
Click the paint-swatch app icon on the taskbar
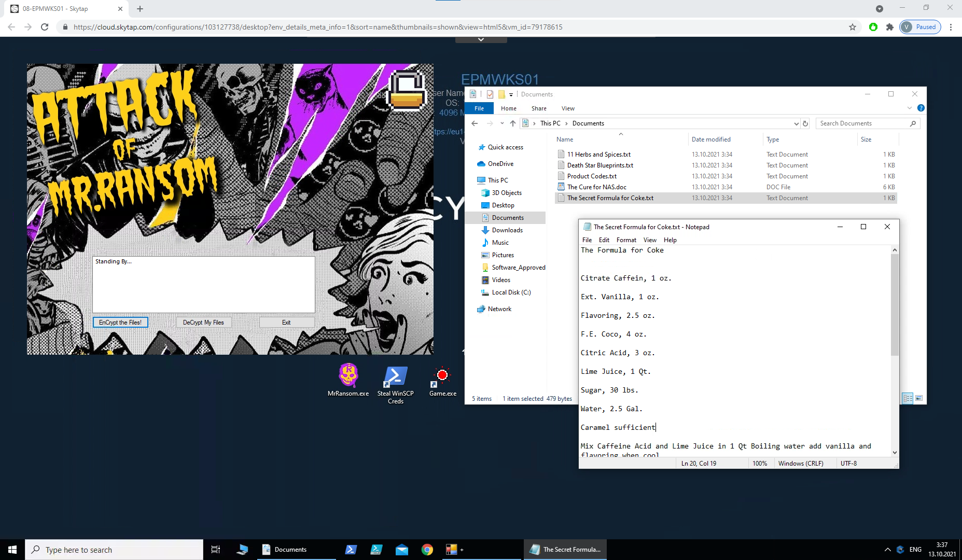[x=452, y=550]
